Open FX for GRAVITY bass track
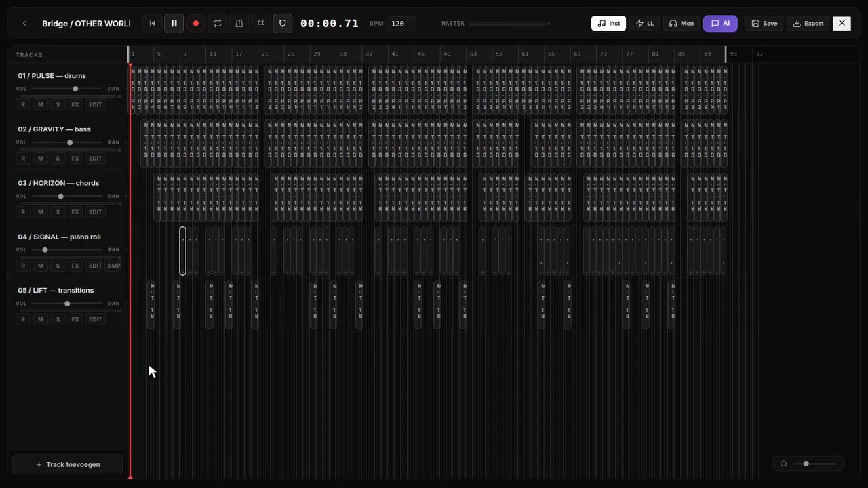The width and height of the screenshot is (868, 488). click(x=75, y=159)
